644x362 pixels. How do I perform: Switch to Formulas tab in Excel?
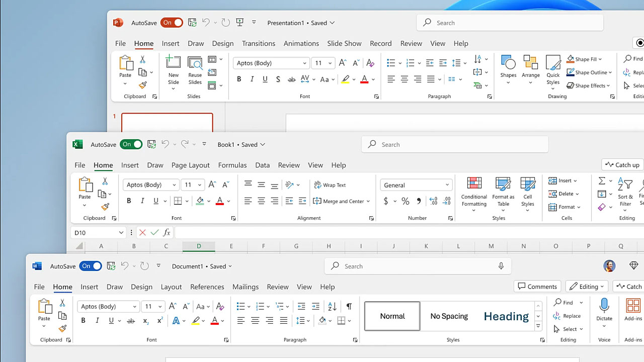[x=232, y=165]
